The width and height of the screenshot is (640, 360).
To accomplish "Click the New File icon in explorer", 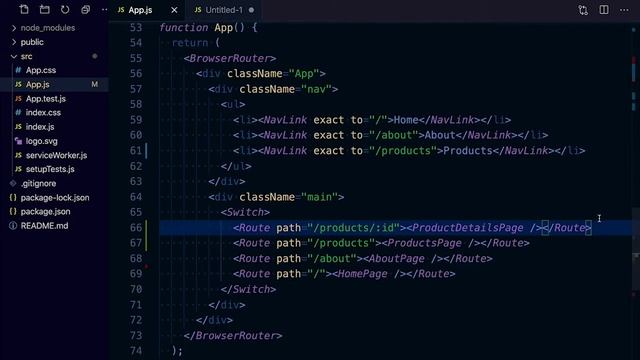I will [24, 9].
